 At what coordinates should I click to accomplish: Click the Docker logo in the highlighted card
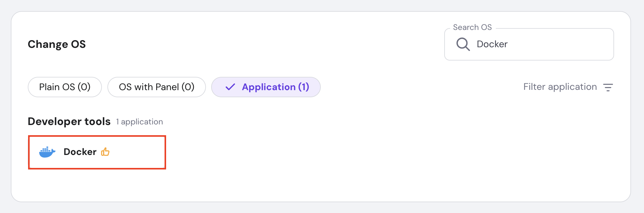pyautogui.click(x=47, y=152)
